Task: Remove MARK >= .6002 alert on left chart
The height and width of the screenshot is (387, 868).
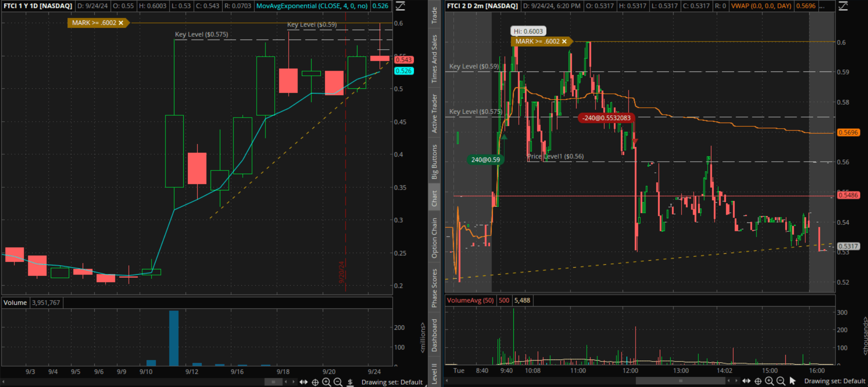Action: tap(121, 23)
